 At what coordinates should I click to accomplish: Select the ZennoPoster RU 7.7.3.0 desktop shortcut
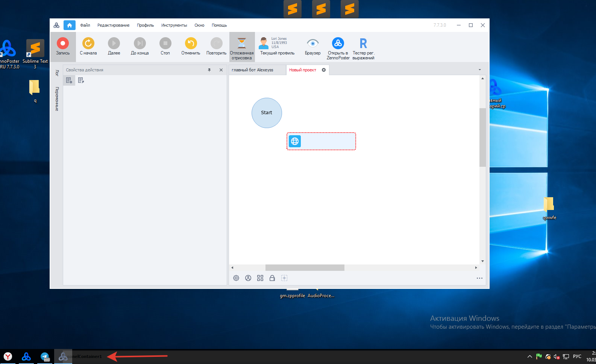pos(8,54)
